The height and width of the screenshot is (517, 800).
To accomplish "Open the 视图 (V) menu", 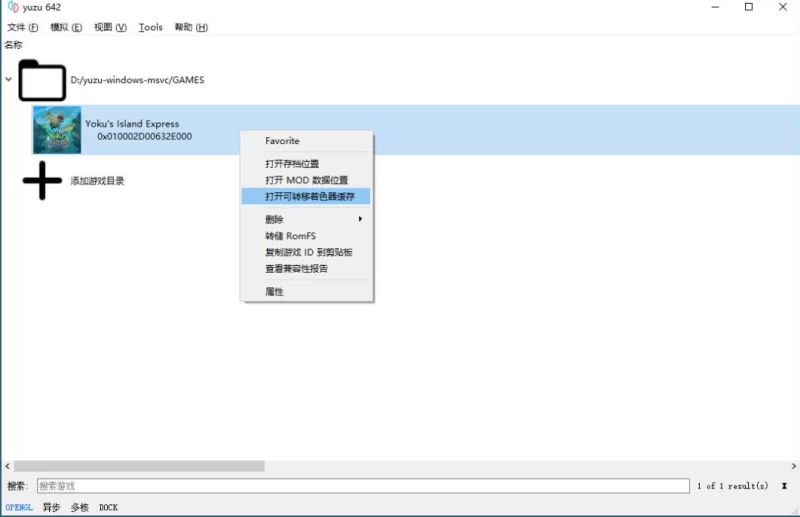I will pyautogui.click(x=110, y=28).
